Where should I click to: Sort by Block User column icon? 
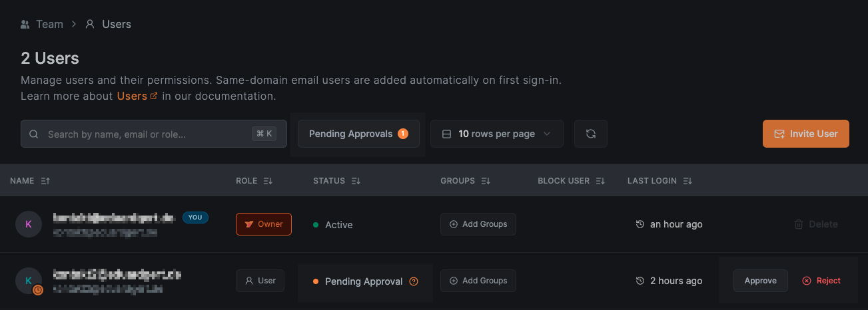pos(600,181)
